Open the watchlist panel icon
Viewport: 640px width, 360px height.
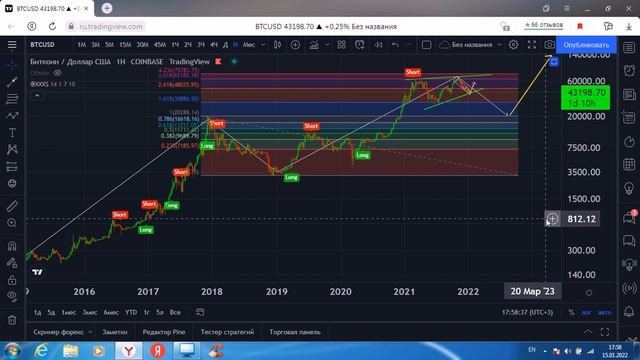click(629, 47)
